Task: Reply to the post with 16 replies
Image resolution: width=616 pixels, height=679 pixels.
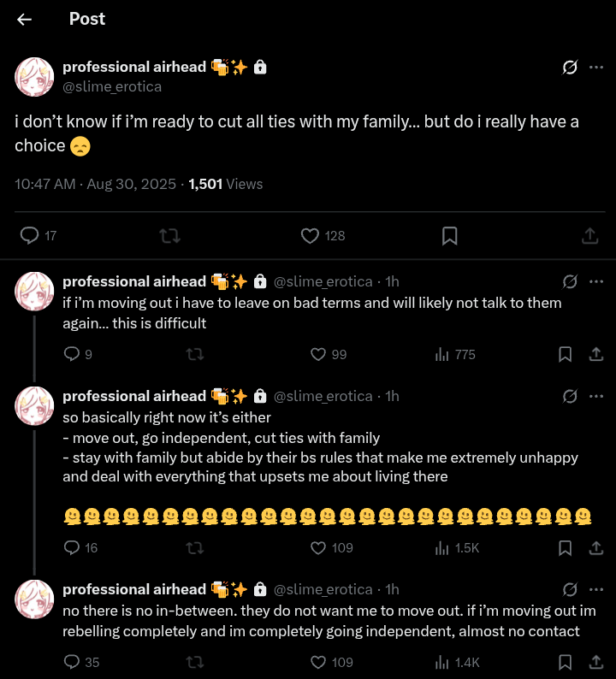Action: (x=72, y=547)
